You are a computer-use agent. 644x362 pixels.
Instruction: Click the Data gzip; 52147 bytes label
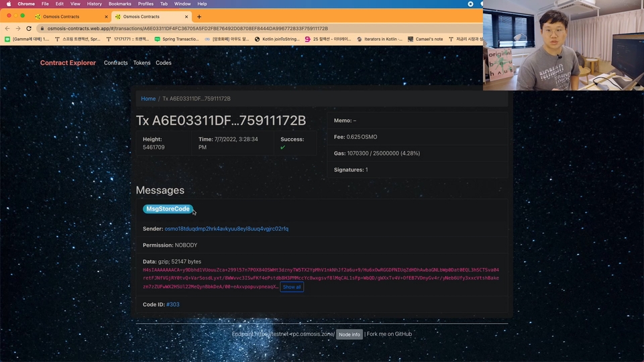tap(172, 261)
